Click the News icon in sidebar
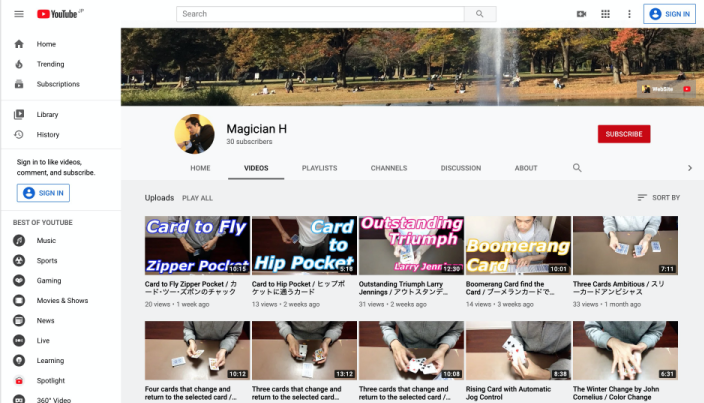Image resolution: width=704 pixels, height=403 pixels. 19,320
